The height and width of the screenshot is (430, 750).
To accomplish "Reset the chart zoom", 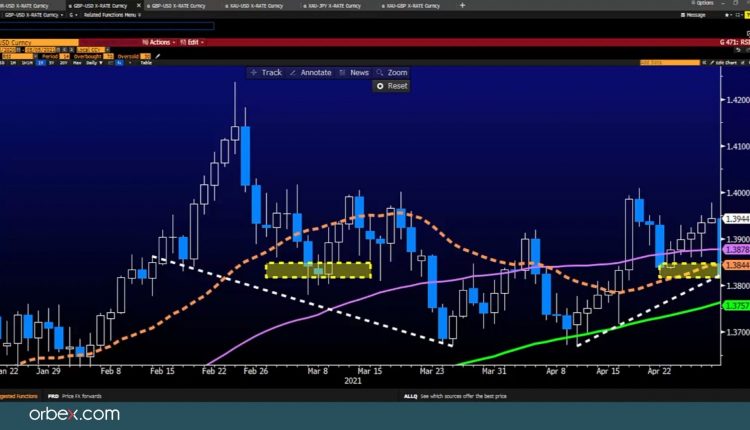I will pyautogui.click(x=392, y=86).
